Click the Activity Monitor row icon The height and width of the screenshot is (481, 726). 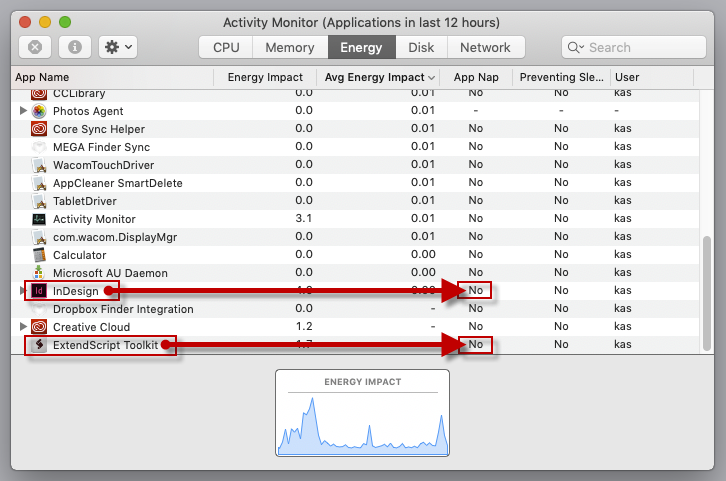point(39,219)
